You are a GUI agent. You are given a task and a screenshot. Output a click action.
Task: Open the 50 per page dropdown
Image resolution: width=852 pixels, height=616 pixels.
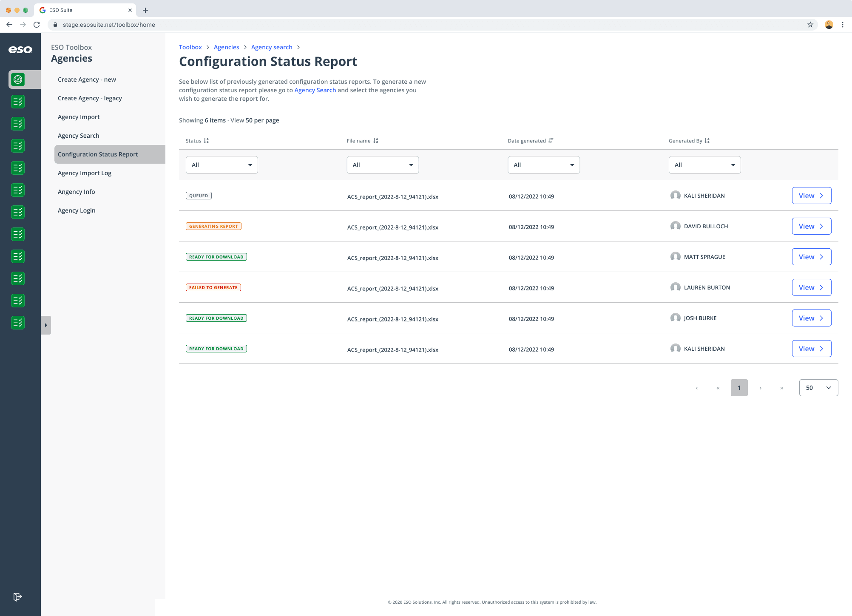coord(818,388)
